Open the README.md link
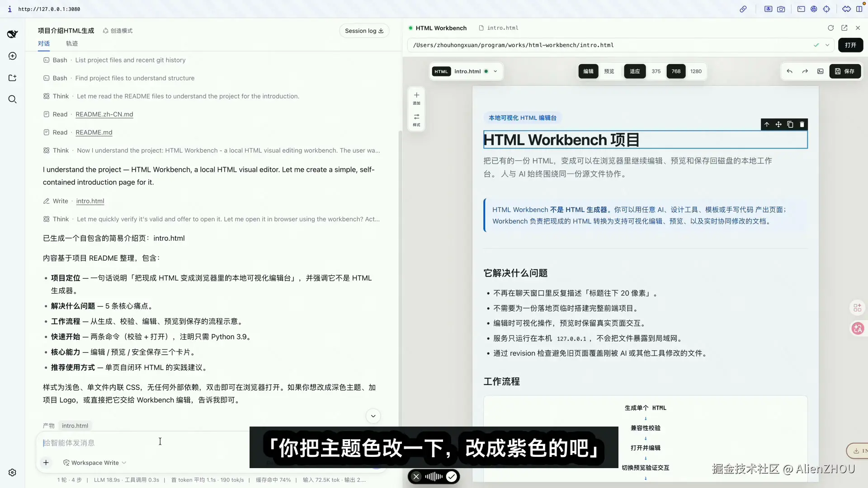This screenshot has height=488, width=868. [x=94, y=132]
